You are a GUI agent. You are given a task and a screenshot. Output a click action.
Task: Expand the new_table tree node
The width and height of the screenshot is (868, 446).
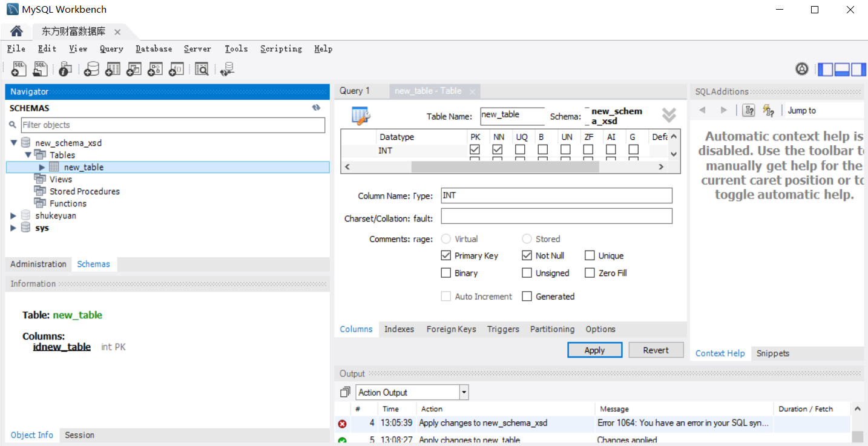tap(42, 168)
